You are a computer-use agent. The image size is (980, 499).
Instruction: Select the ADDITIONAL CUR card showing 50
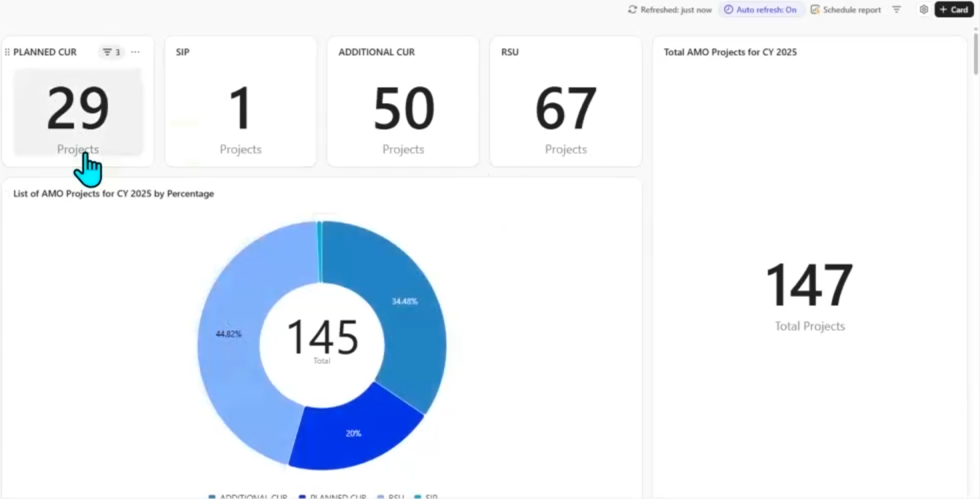pos(403,101)
